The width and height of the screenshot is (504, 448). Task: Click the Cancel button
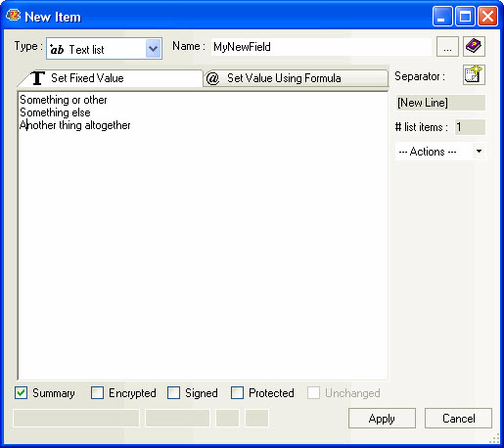click(458, 419)
